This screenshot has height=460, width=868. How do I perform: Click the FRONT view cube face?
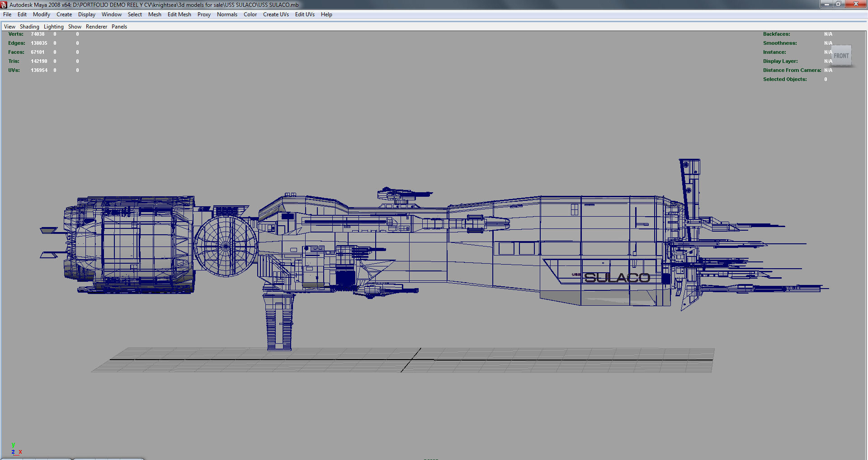tap(841, 56)
